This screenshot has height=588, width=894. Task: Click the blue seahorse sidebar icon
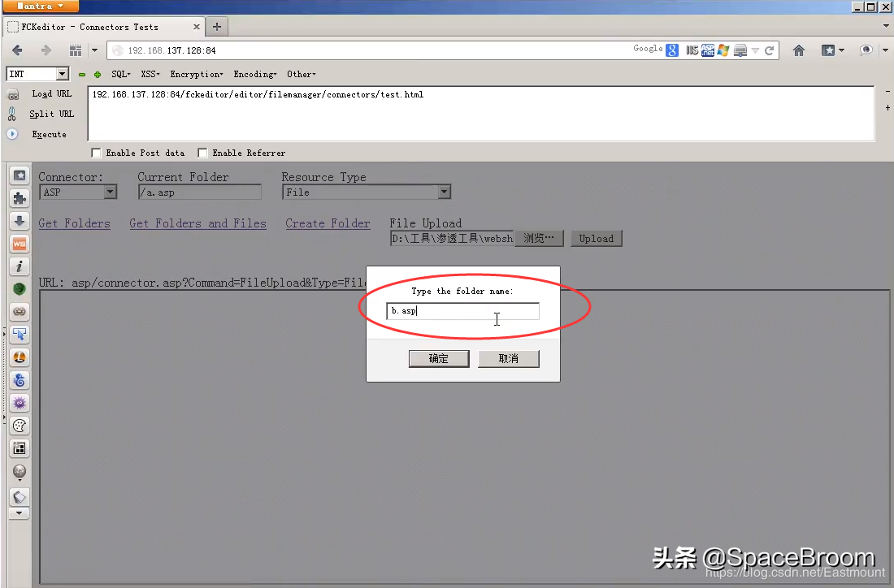coord(20,380)
